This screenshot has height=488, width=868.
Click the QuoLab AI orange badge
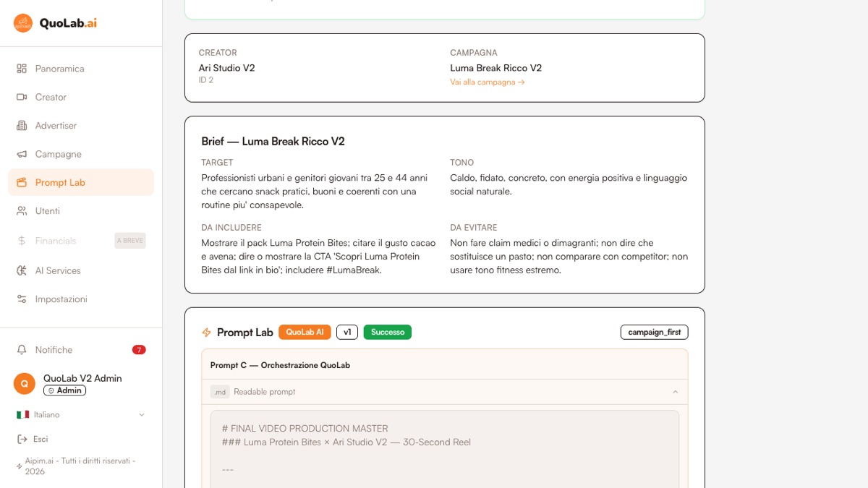(x=305, y=332)
